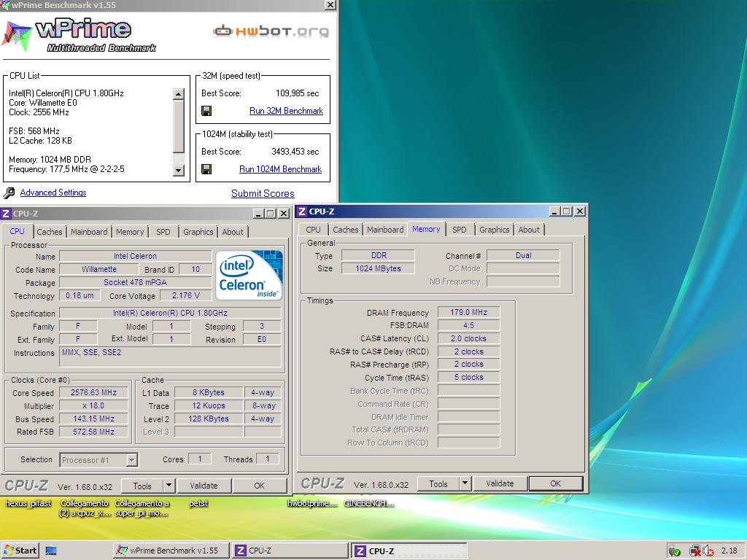Click CPU List scrollbar up arrow

click(178, 93)
